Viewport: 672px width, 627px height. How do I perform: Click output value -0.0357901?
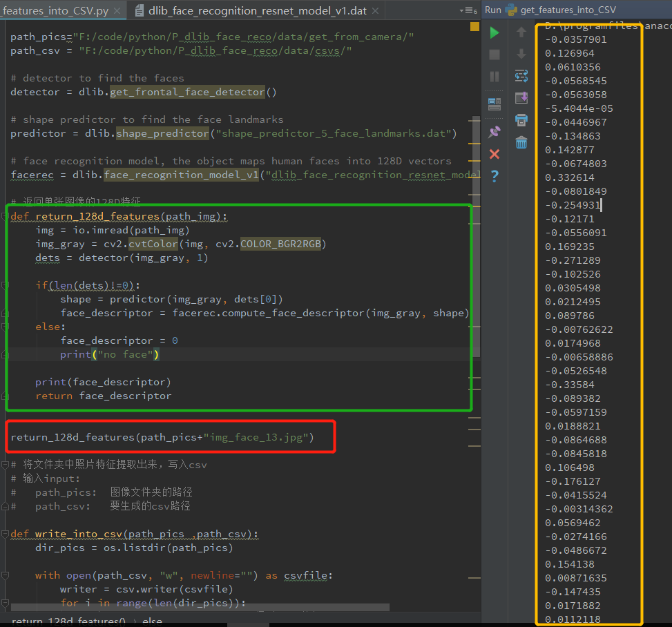click(575, 40)
